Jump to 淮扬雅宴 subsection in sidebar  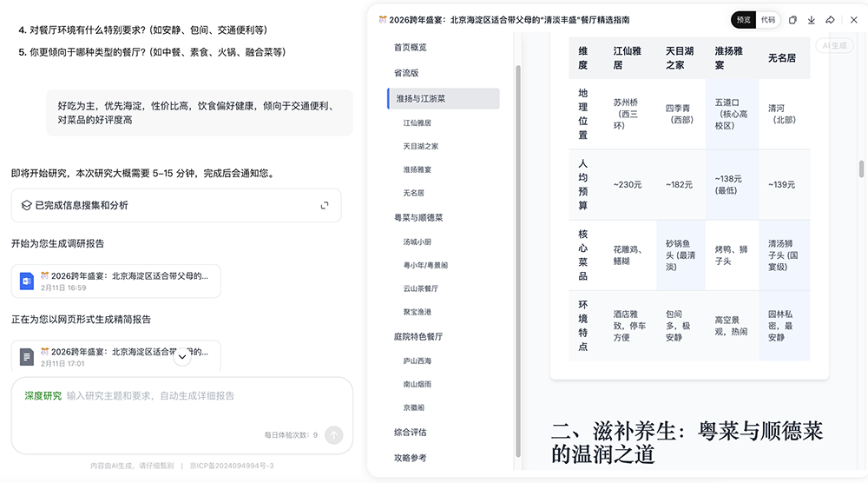point(418,169)
